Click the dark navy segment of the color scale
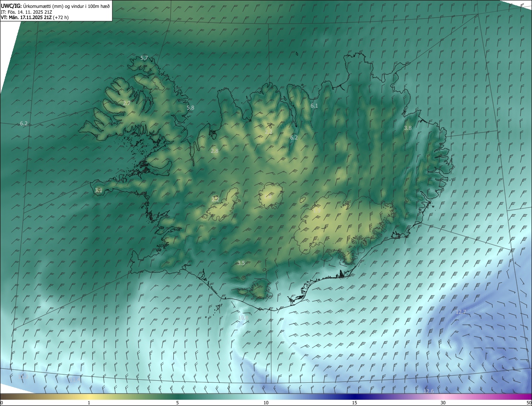Viewport: 532px width, 406px height. coord(355,397)
